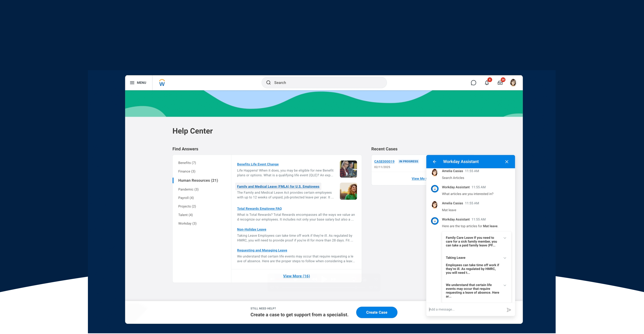
Task: Expand the leave of absence article
Action: (x=505, y=285)
